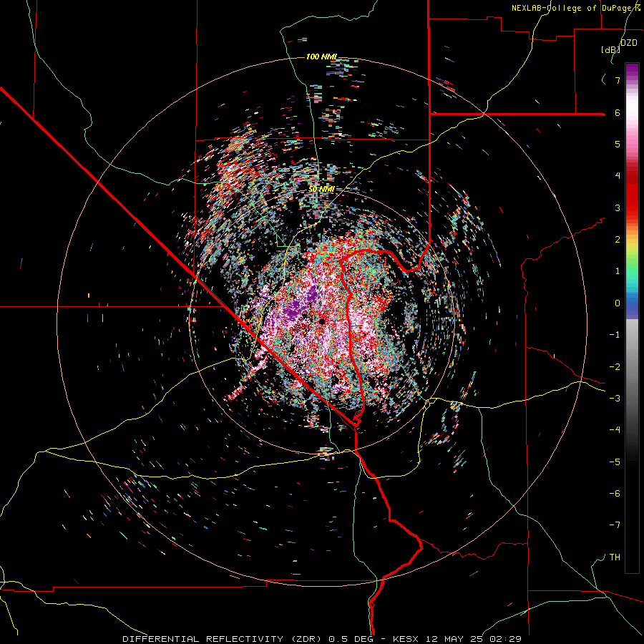Click the TH label on the color scale
644x644 pixels.
[x=615, y=557]
